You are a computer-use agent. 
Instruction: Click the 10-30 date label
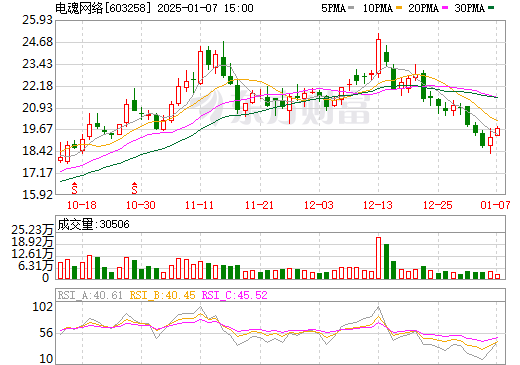pyautogui.click(x=141, y=205)
